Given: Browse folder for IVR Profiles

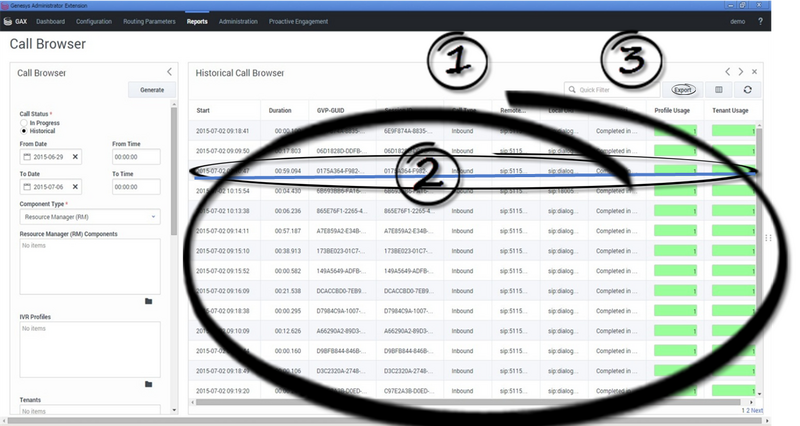Looking at the screenshot, I should (x=148, y=384).
